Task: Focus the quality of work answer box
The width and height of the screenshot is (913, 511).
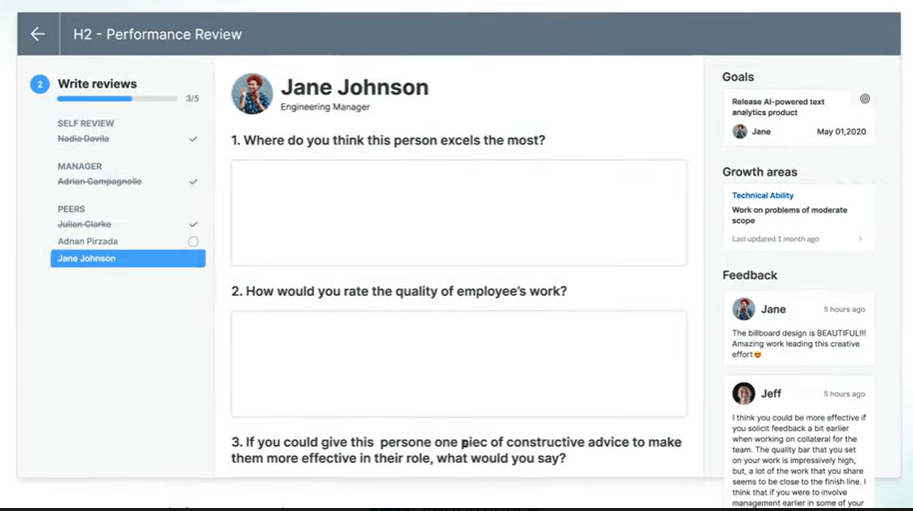Action: tap(459, 364)
